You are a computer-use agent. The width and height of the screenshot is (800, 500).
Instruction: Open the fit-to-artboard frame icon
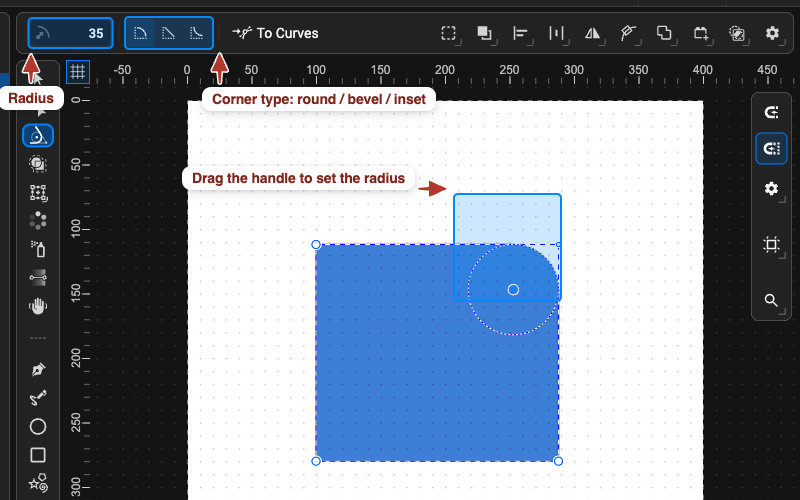tap(771, 245)
